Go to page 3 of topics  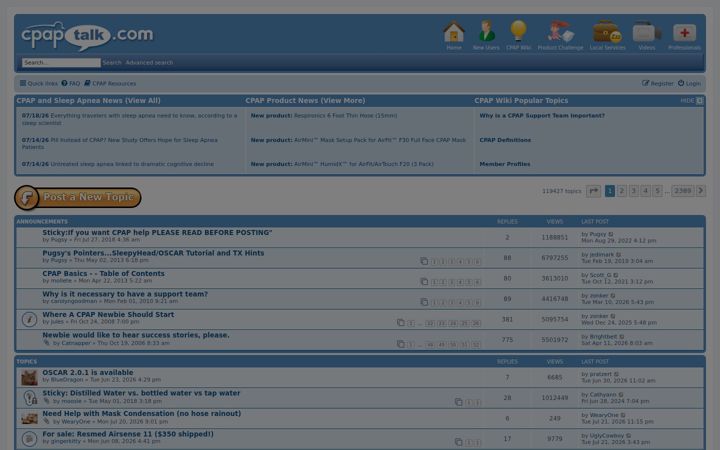634,191
